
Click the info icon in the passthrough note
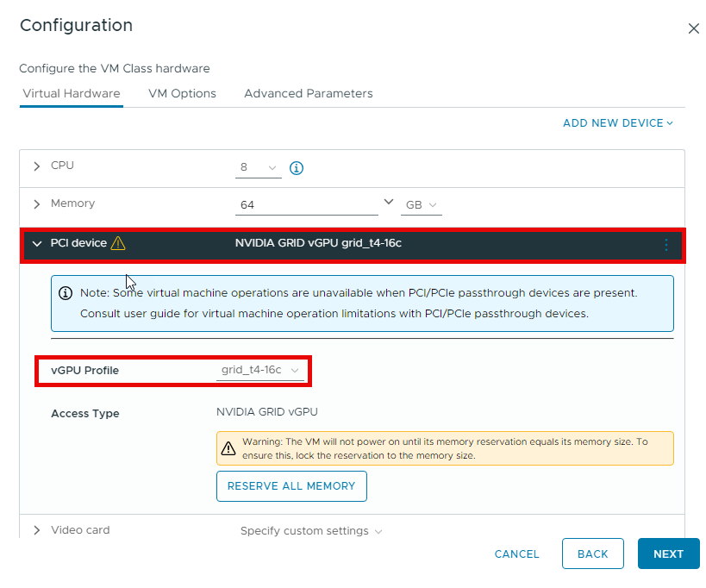[66, 293]
